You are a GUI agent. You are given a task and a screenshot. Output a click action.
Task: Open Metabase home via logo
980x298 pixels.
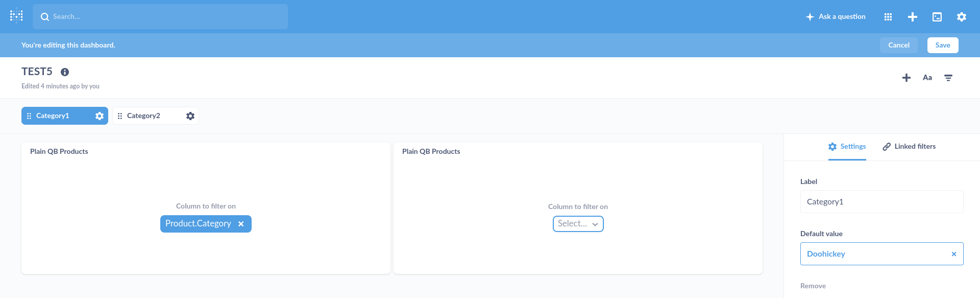tap(16, 16)
